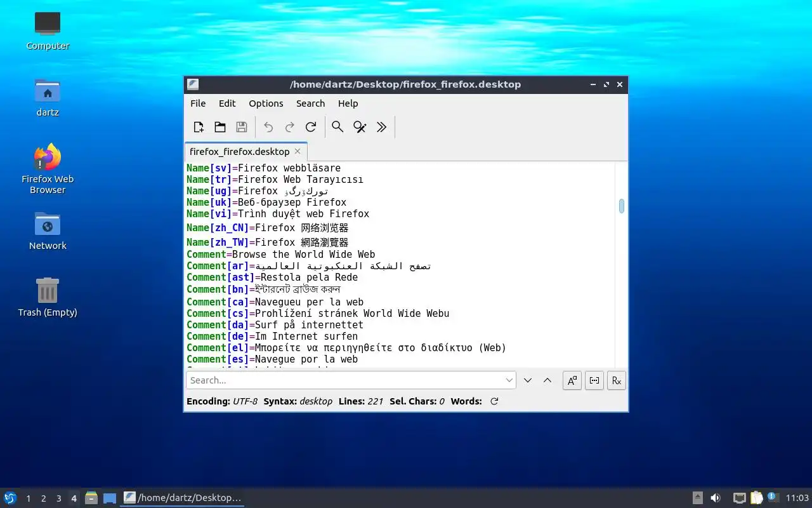Open the clipboard manager tray icon
The height and width of the screenshot is (508, 812).
coord(756,498)
